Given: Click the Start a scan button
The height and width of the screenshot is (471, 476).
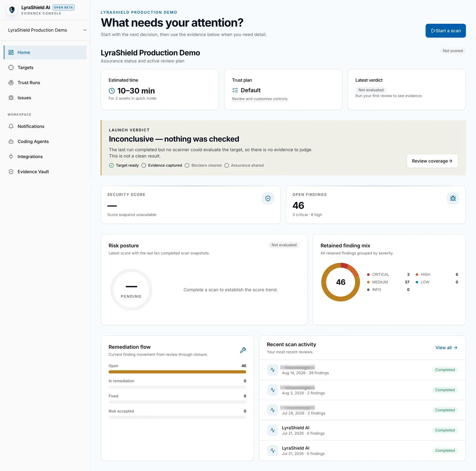Looking at the screenshot, I should pos(446,31).
